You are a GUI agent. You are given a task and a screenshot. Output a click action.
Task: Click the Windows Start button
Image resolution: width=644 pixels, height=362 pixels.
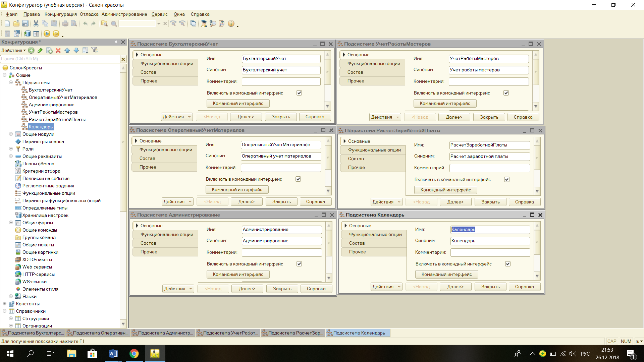click(10, 354)
